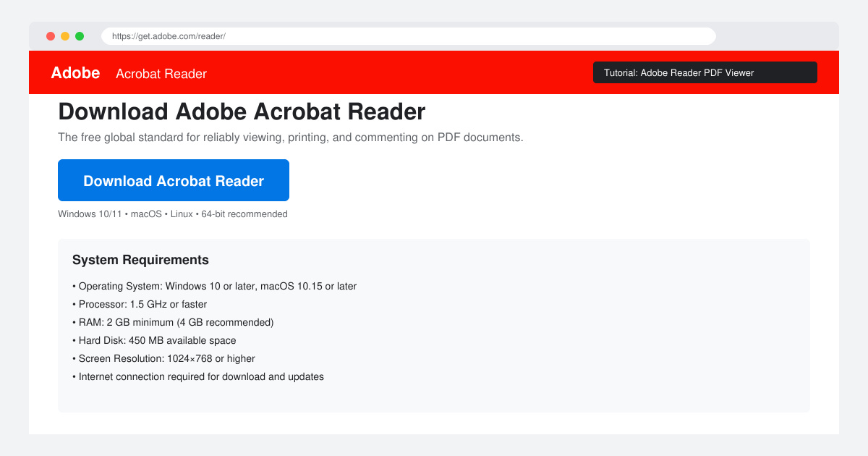The height and width of the screenshot is (456, 868).
Task: Click the Windows 10/11 • macOS • Linux note
Action: click(x=173, y=214)
